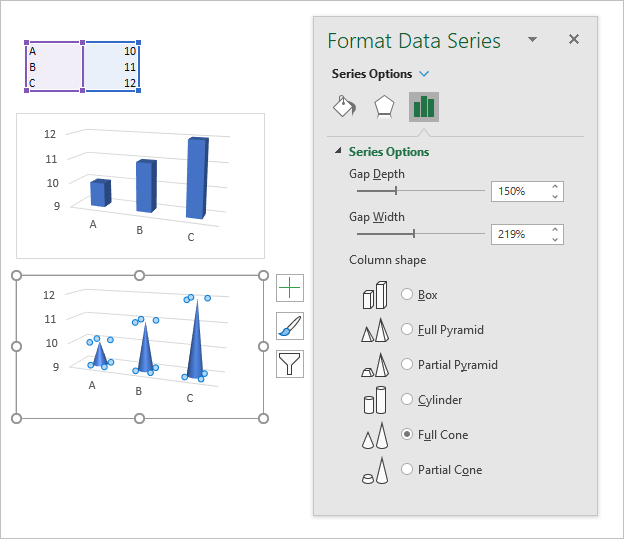
Task: Click the Full Cone shape icon
Action: pos(375,435)
